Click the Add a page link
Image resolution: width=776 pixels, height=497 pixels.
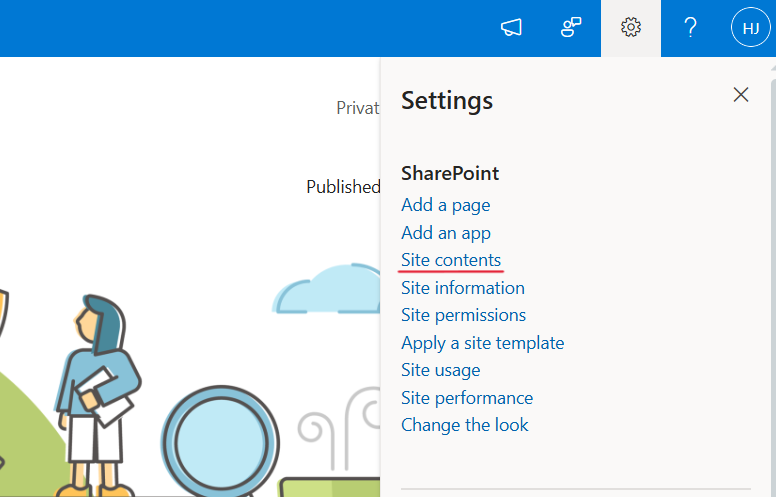(445, 205)
